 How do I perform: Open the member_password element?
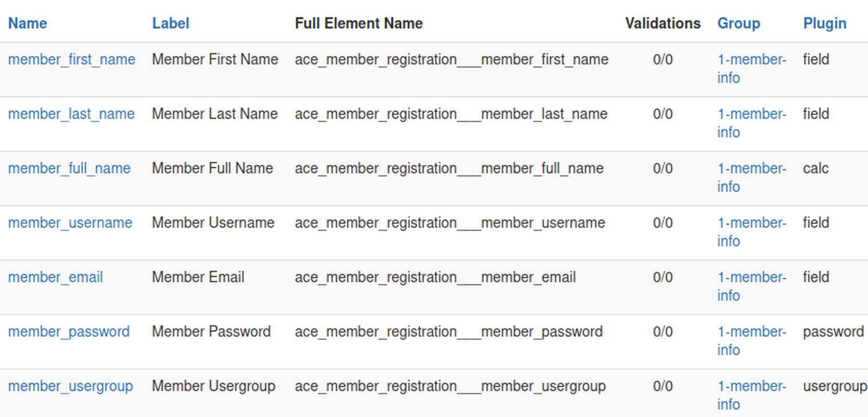coord(68,332)
